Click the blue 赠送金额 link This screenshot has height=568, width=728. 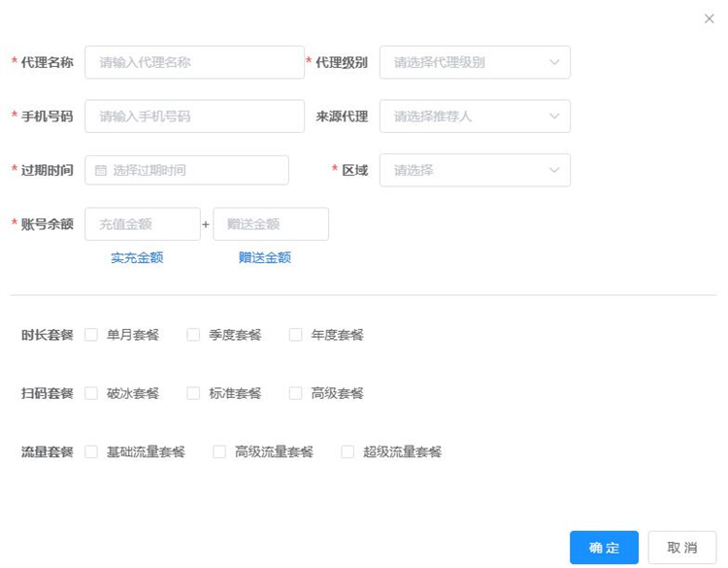coord(265,257)
